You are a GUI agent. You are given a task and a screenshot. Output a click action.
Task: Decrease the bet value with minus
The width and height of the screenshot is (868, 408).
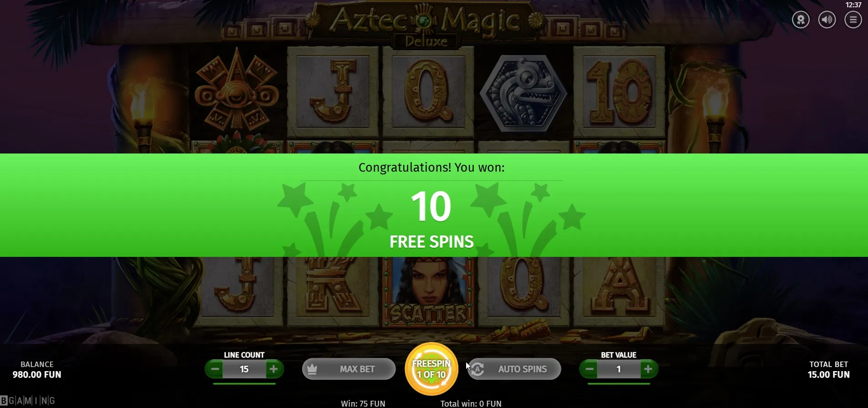(x=589, y=369)
